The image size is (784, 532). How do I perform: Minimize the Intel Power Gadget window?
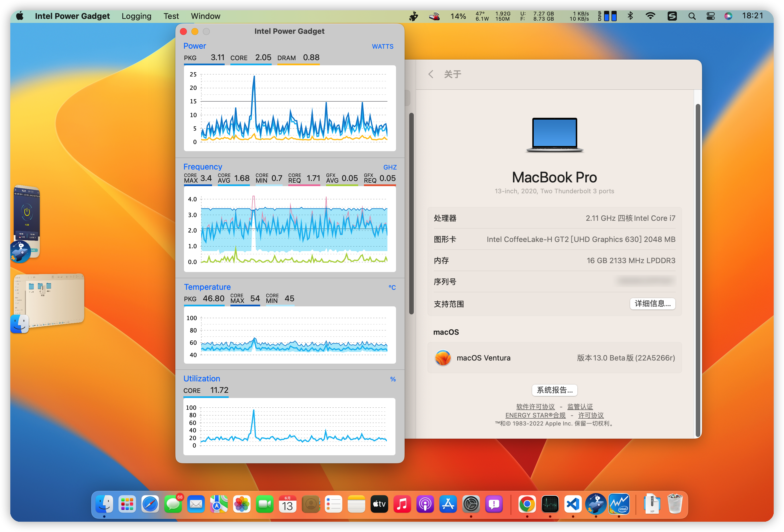click(x=195, y=31)
